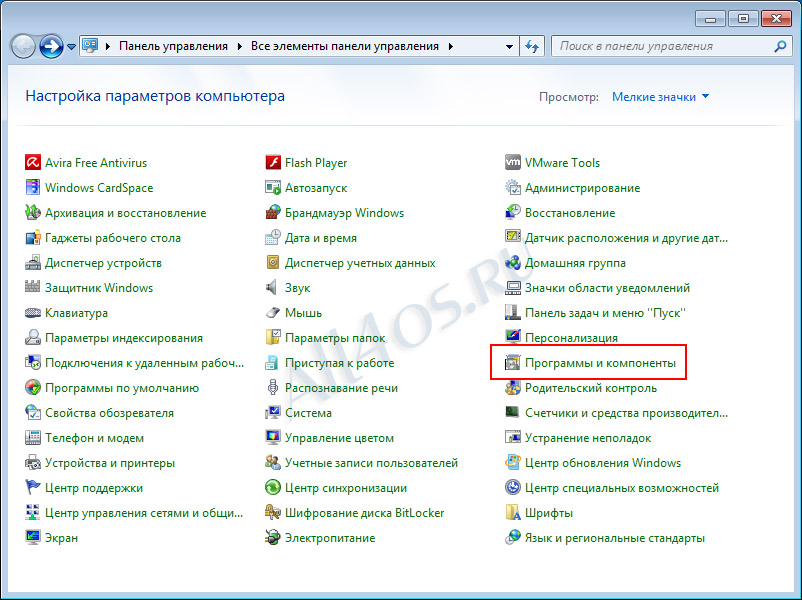
Task: Open Avira Free Antivirus icon
Action: coord(33,163)
